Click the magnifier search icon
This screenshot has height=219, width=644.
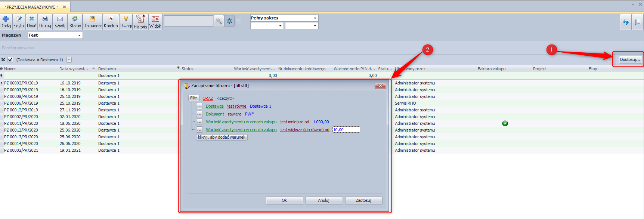pyautogui.click(x=219, y=21)
